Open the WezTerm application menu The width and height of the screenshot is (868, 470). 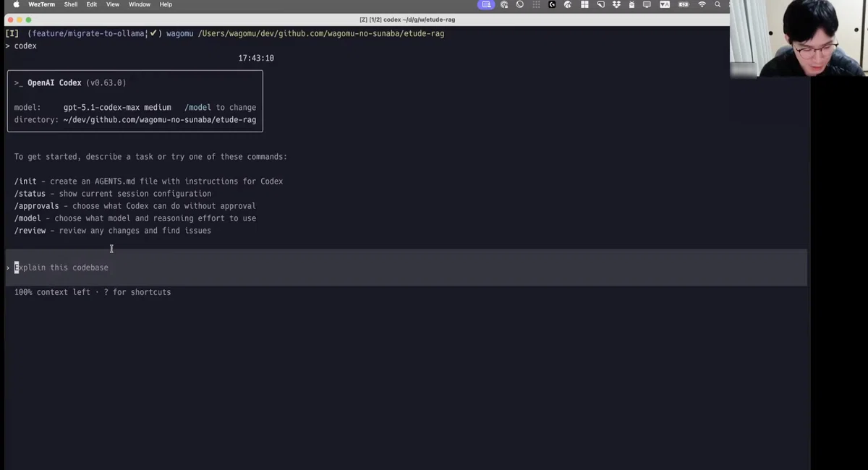click(x=41, y=4)
